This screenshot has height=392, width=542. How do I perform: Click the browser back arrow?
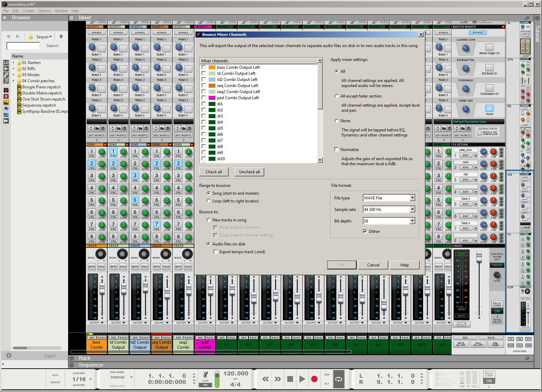coord(8,37)
